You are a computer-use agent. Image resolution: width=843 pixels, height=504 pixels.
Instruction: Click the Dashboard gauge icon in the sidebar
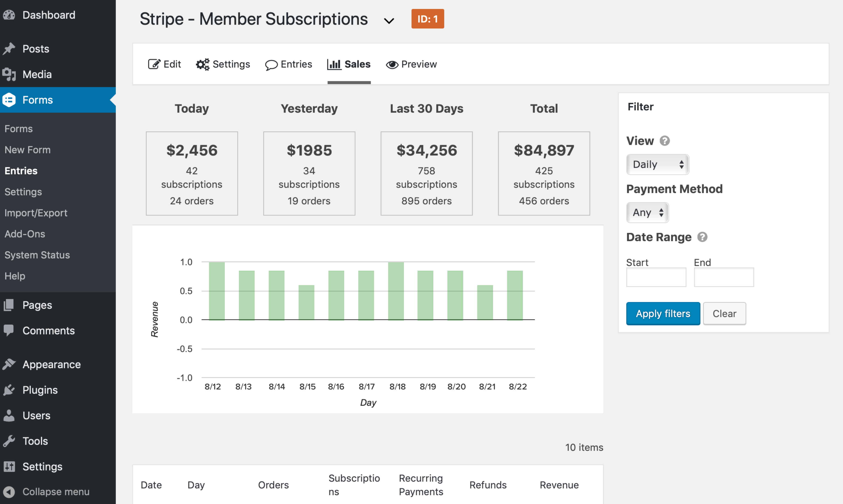(9, 15)
